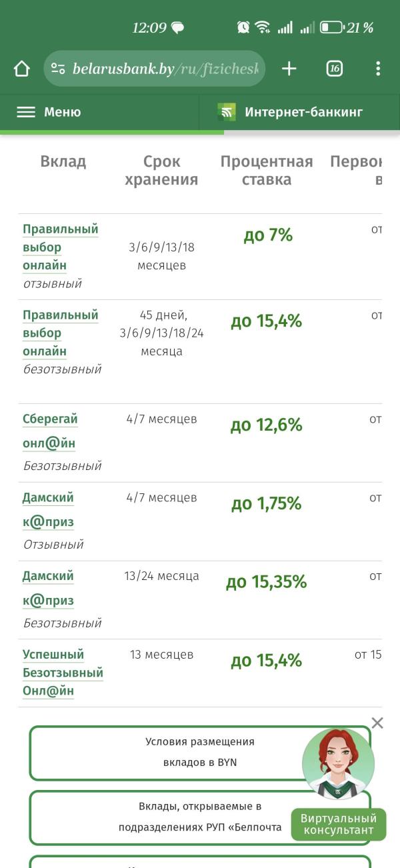Image resolution: width=400 pixels, height=868 pixels.
Task: Open Правильный выбор онлайн отзывный deposit
Action: click(x=60, y=247)
